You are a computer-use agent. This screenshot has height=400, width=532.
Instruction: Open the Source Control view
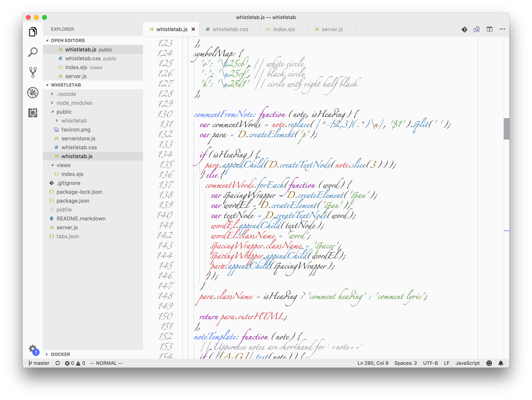coord(33,72)
